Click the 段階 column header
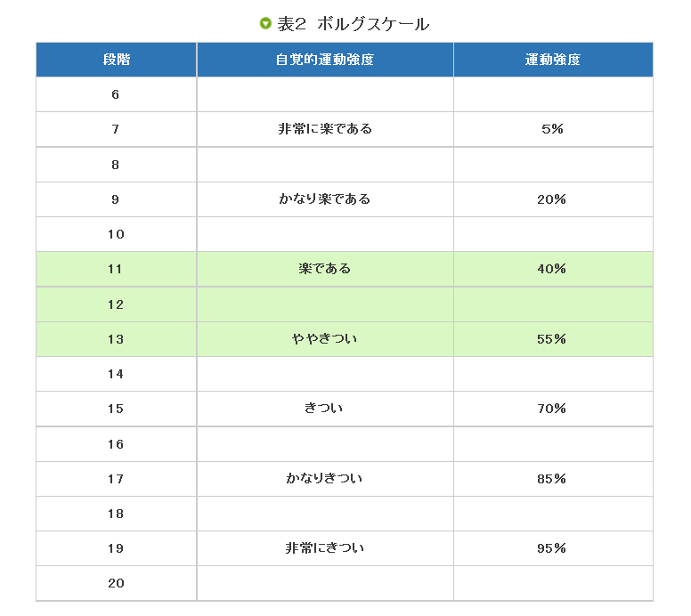Viewport: 691px width, 616px height. [117, 60]
